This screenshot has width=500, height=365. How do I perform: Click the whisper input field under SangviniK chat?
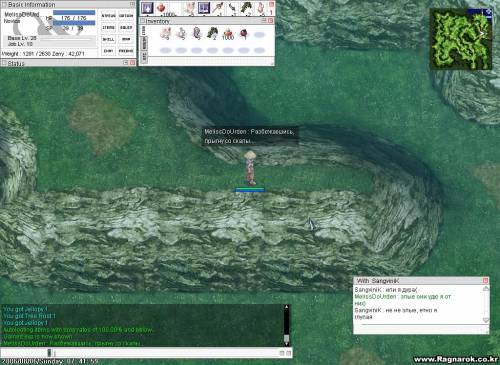click(x=421, y=329)
